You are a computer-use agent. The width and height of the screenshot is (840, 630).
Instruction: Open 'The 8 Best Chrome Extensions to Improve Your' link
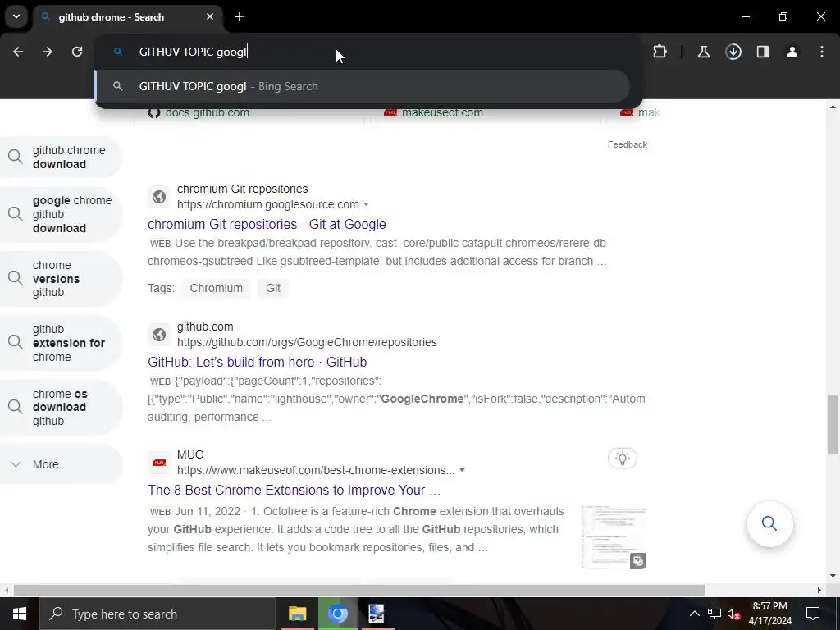(294, 491)
